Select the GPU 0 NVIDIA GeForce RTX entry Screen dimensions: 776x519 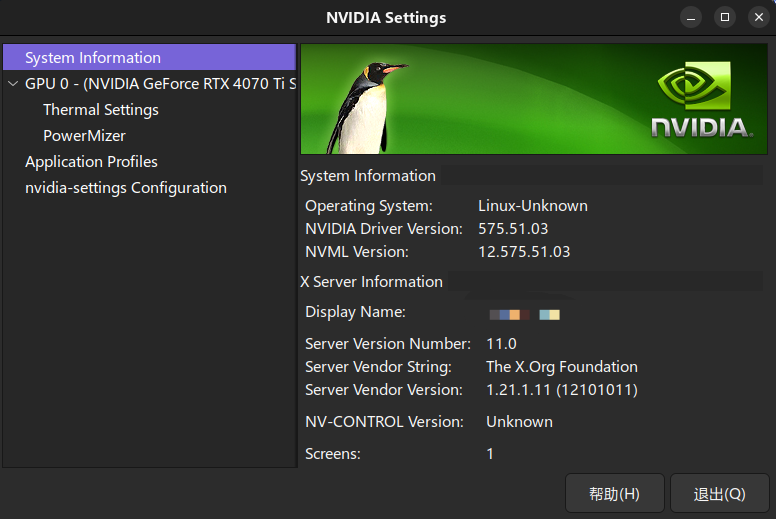click(x=160, y=84)
